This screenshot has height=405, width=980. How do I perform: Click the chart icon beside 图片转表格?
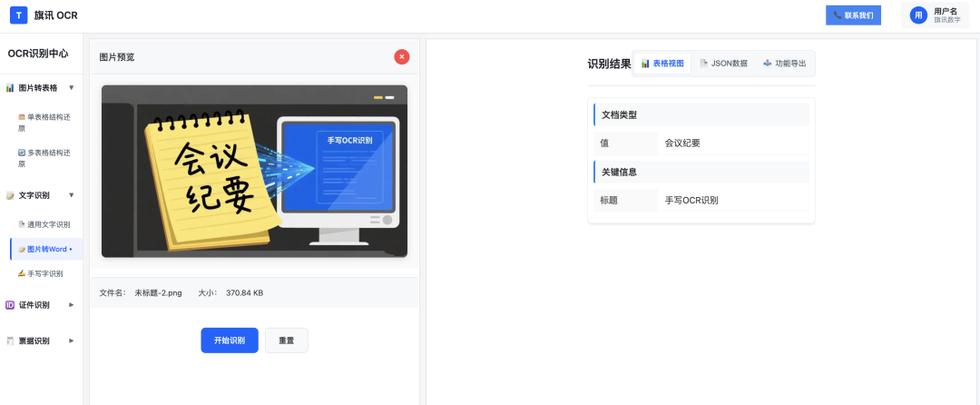tap(10, 88)
